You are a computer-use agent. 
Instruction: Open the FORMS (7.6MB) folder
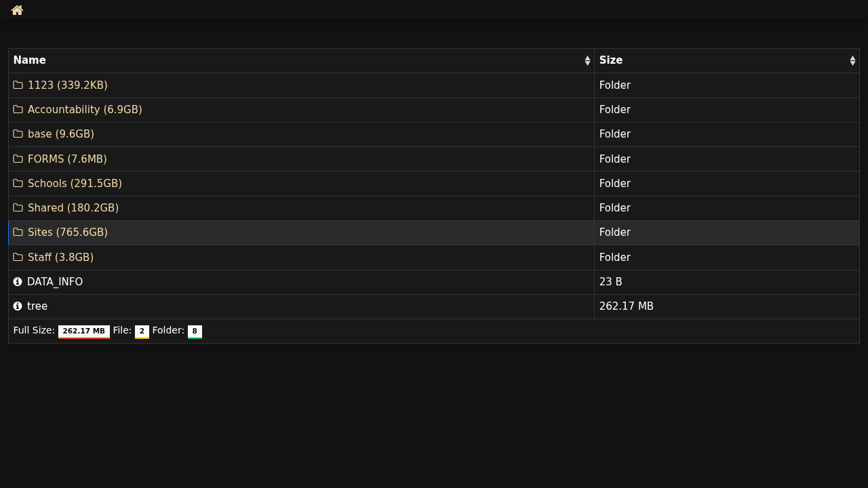[67, 159]
